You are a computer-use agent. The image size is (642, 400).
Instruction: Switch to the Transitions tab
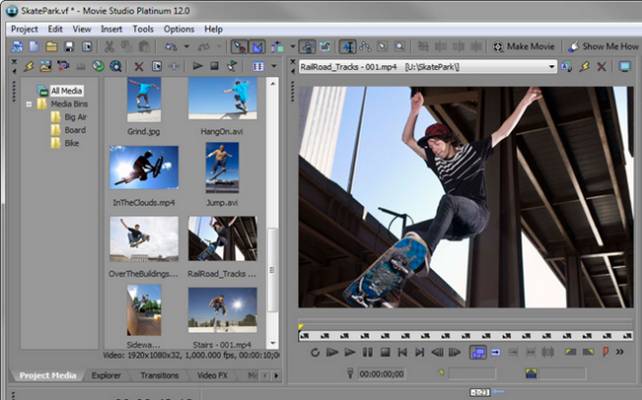point(160,375)
